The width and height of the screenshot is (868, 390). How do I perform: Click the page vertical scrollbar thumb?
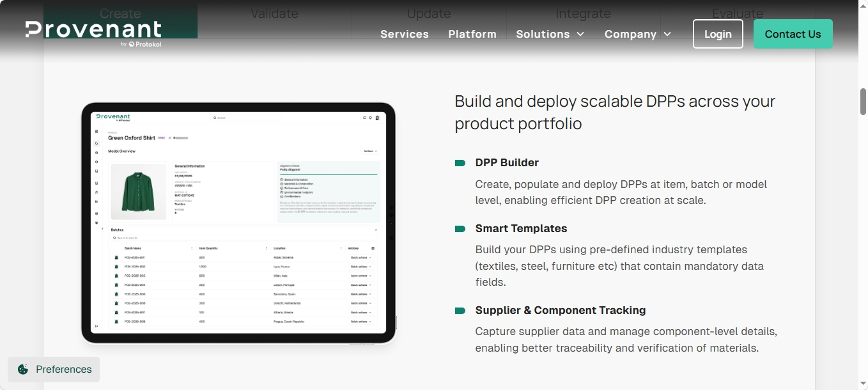pos(863,101)
